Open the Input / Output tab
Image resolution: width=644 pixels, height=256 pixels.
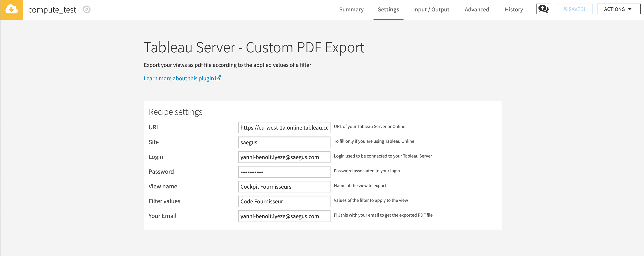(x=431, y=9)
